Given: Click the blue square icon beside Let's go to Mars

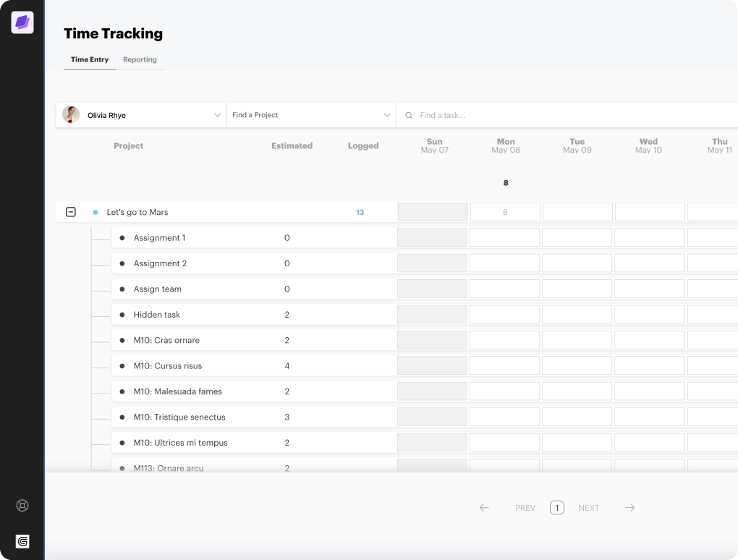Looking at the screenshot, I should pyautogui.click(x=94, y=212).
